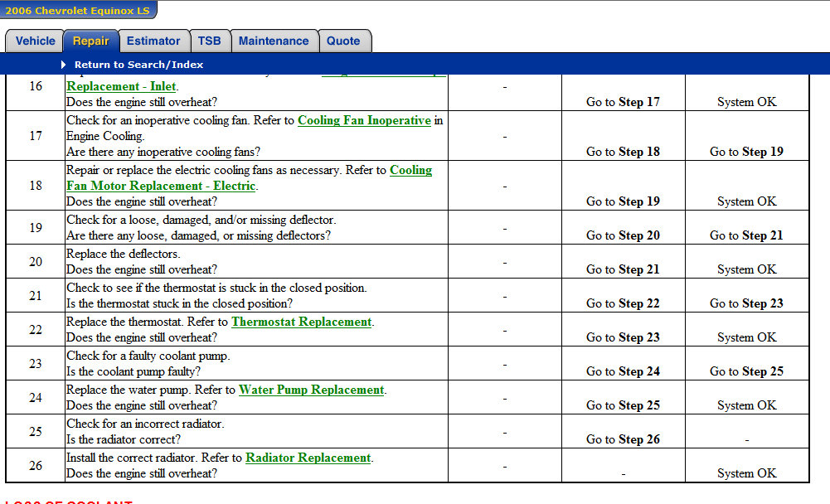
Task: Click step number 26 cell
Action: click(36, 465)
